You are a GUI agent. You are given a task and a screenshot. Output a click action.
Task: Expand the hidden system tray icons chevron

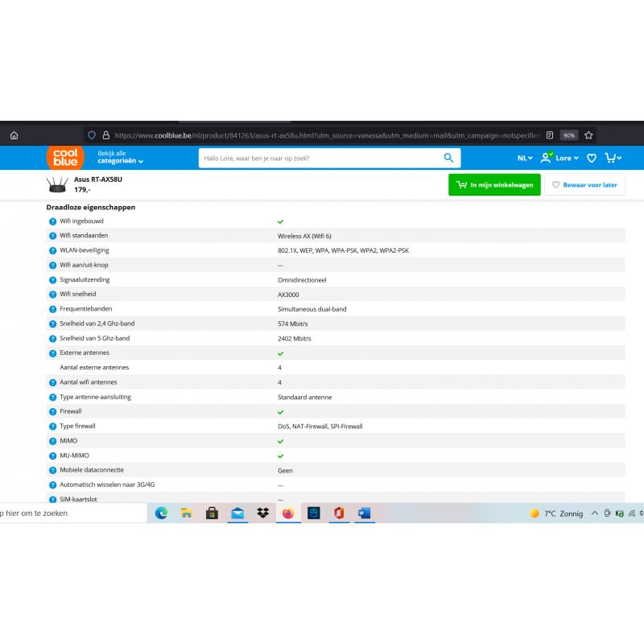pos(595,514)
